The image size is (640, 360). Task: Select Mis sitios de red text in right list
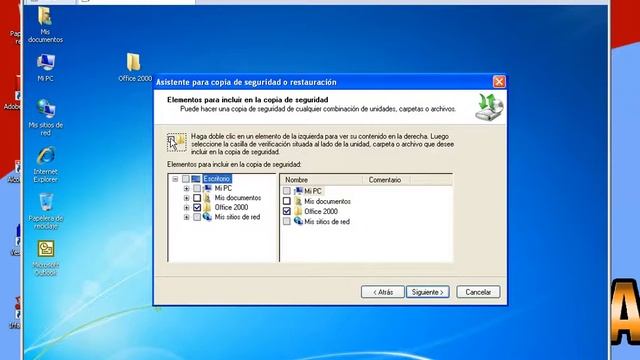point(327,222)
